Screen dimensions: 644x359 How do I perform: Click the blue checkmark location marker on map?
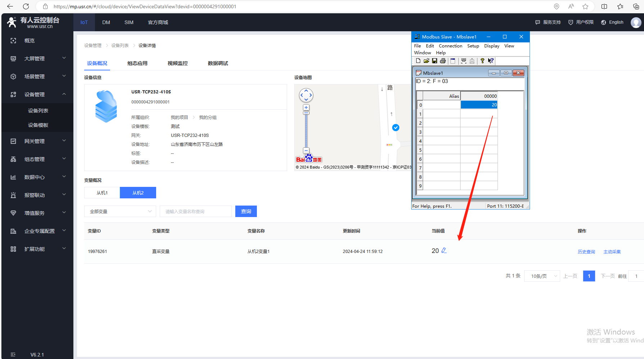click(x=396, y=128)
